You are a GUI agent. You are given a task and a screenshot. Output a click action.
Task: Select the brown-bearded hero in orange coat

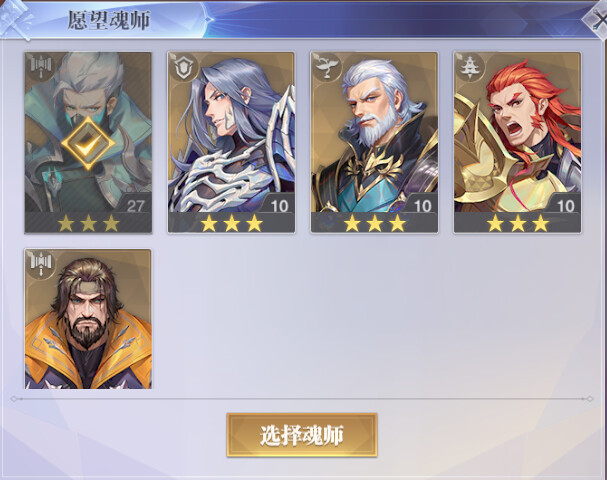coord(88,319)
